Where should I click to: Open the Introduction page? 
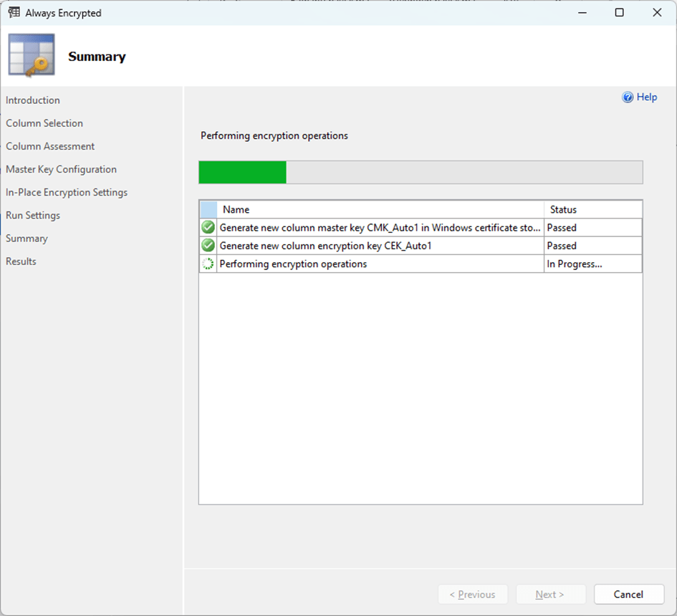coord(33,100)
